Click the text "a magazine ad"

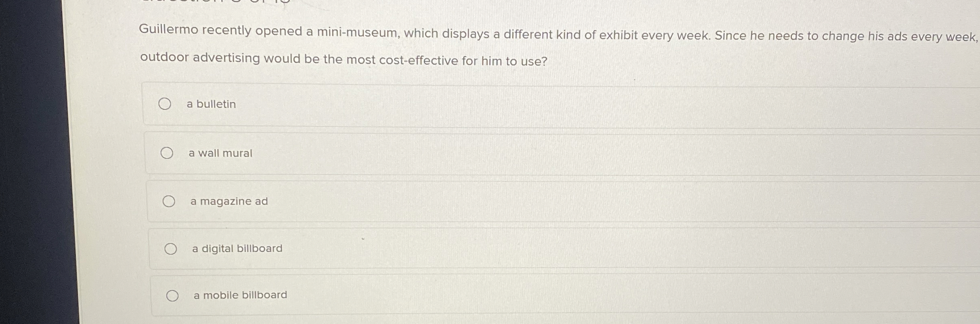(229, 200)
